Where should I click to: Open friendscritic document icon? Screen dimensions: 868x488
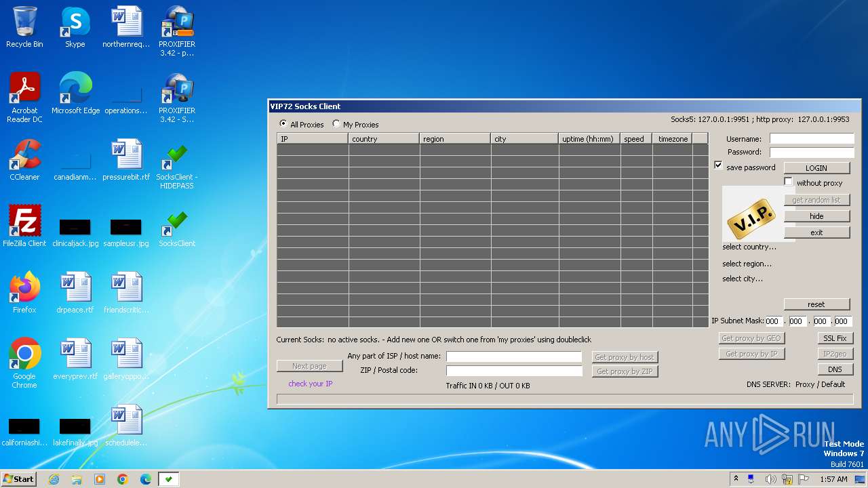[x=126, y=293]
